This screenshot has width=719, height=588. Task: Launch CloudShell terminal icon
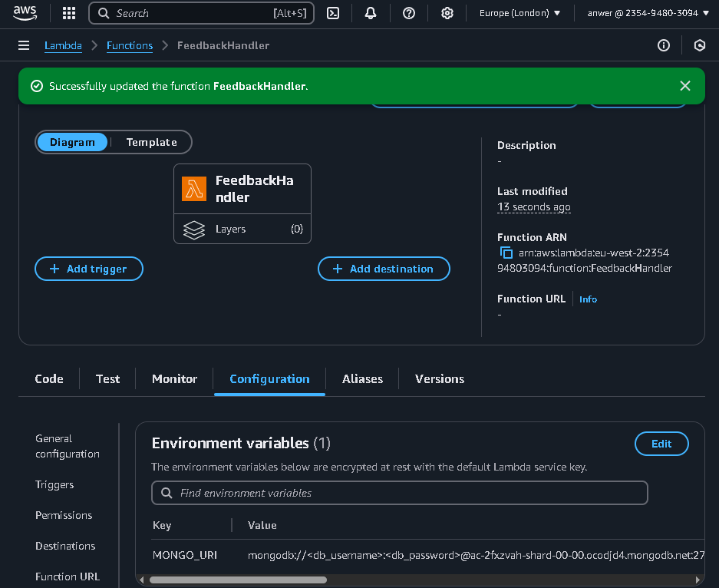[333, 13]
